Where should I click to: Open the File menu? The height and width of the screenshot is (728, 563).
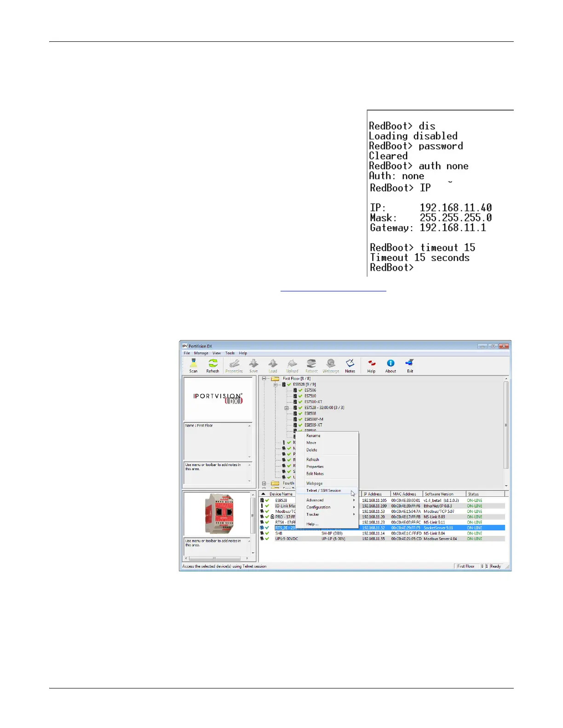187,353
